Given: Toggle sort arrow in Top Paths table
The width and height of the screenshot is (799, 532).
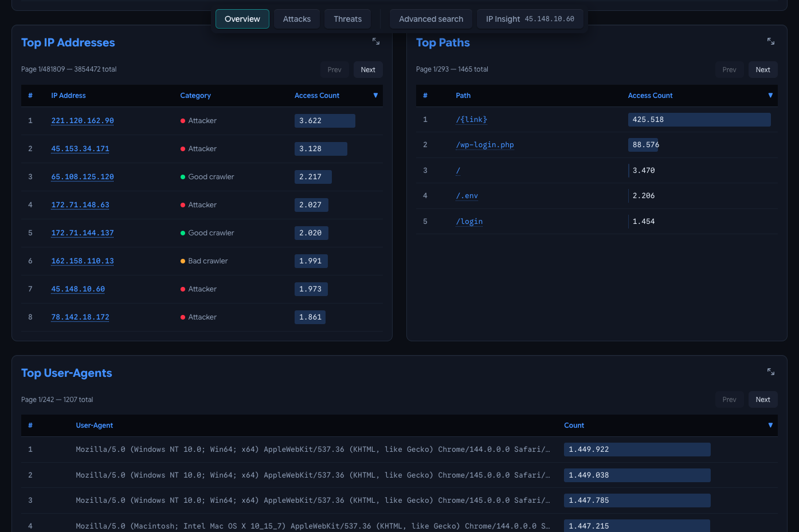Looking at the screenshot, I should (x=770, y=96).
